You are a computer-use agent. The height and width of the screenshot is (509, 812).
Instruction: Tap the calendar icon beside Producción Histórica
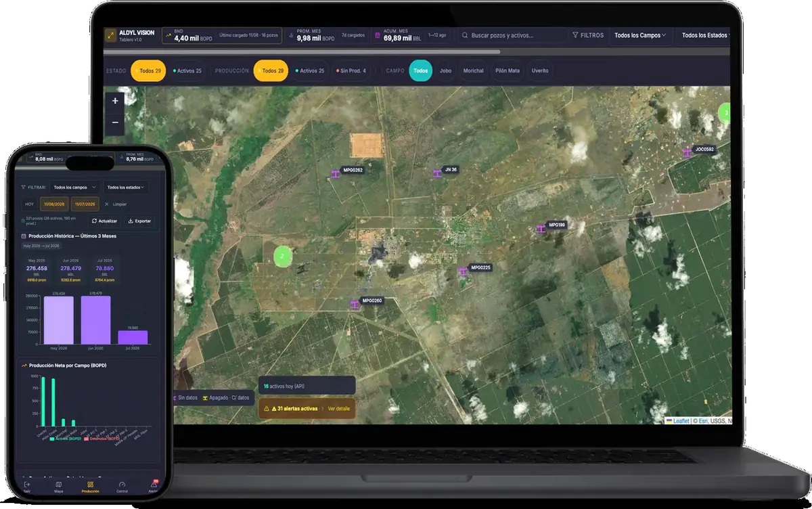point(24,236)
